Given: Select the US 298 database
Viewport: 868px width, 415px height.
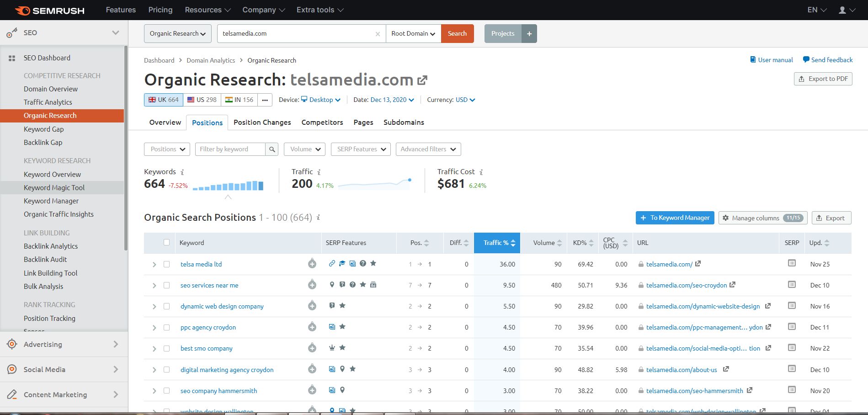Looking at the screenshot, I should pos(202,100).
